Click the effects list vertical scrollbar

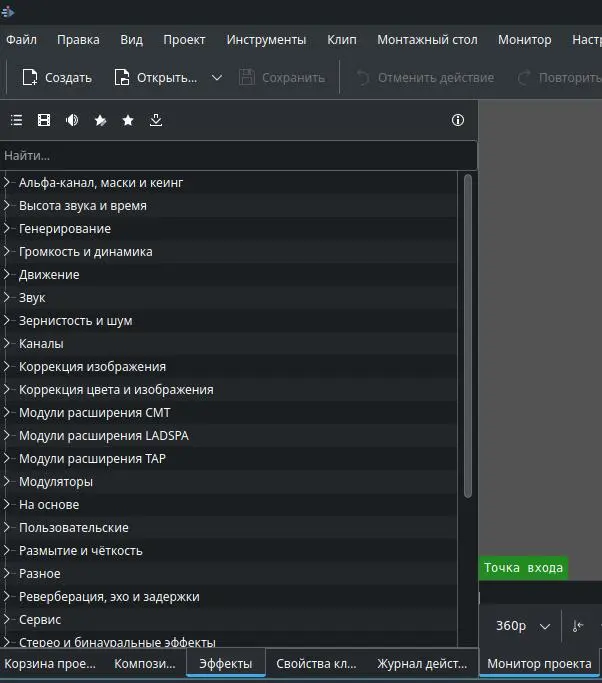[x=468, y=335]
